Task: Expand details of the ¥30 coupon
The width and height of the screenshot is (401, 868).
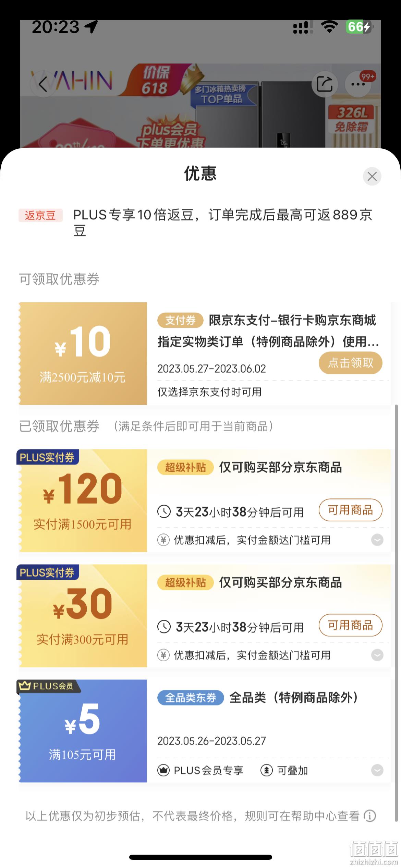Action: (x=377, y=655)
